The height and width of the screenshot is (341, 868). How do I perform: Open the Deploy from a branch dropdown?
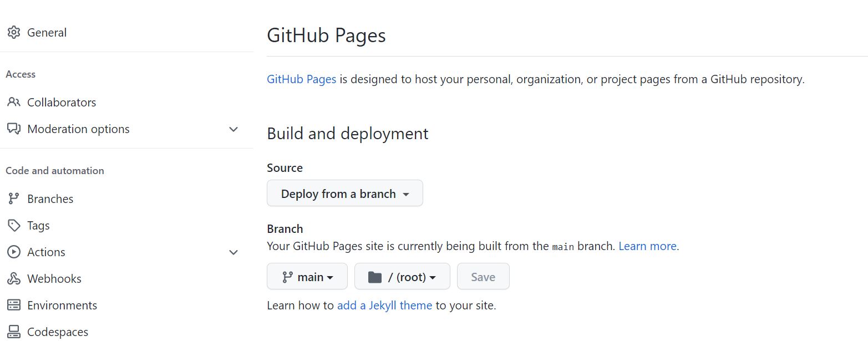point(345,193)
